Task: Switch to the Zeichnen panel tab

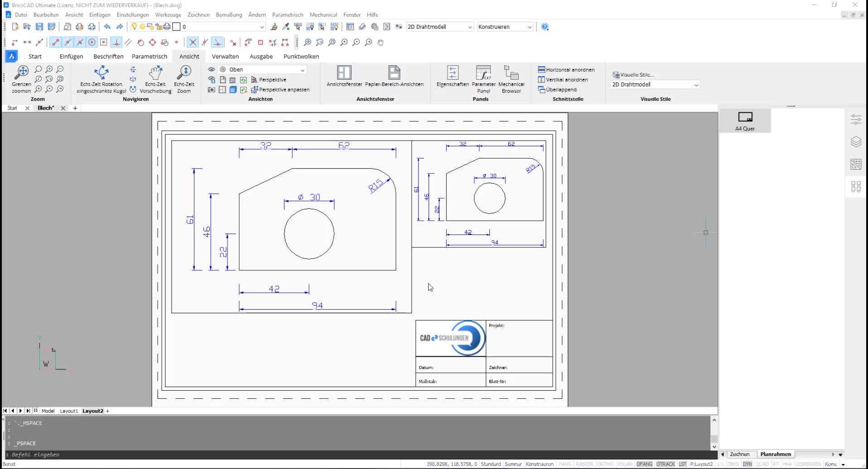Action: pos(739,454)
